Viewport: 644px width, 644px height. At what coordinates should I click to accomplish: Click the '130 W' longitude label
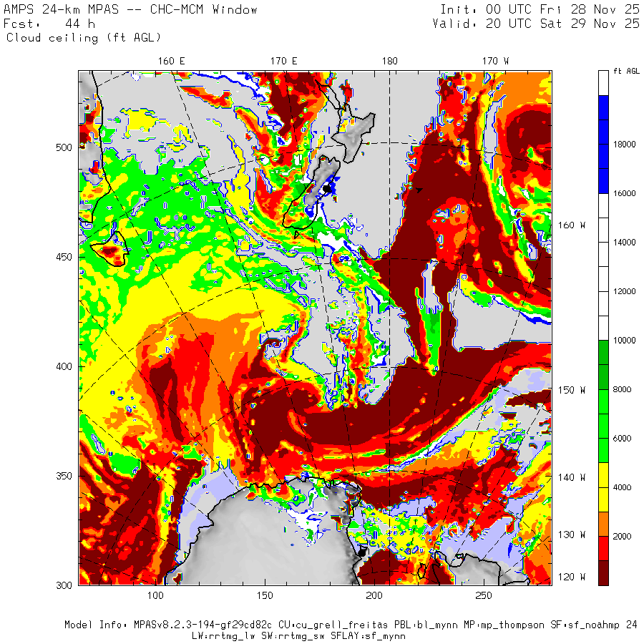[571, 535]
